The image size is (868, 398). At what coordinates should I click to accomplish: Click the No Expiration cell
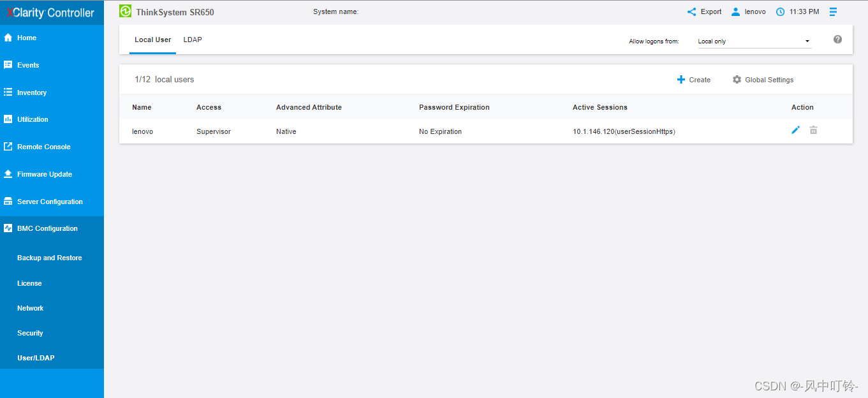coord(440,131)
